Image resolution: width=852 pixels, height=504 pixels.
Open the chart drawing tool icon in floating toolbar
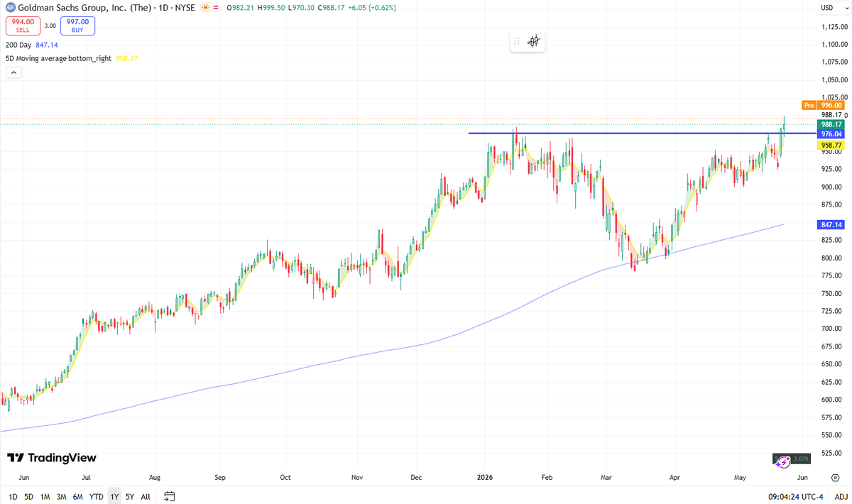click(534, 41)
